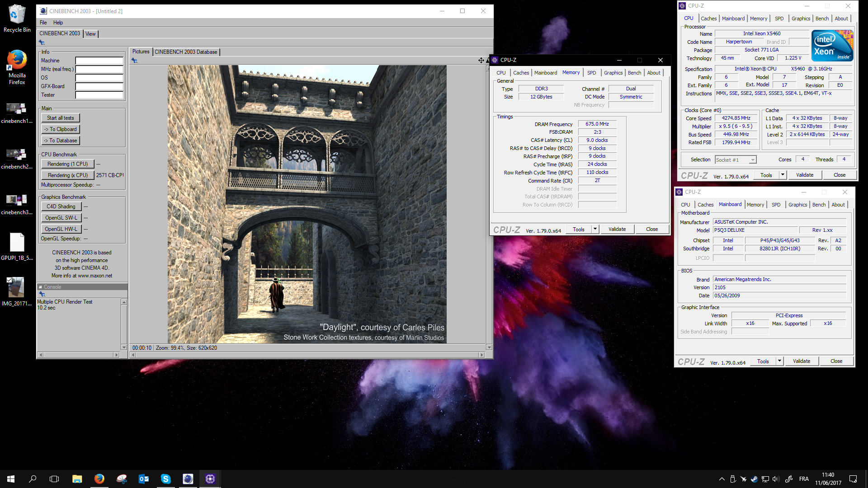Image resolution: width=868 pixels, height=488 pixels.
Task: Click Skype icon on taskbar
Action: pos(166,479)
